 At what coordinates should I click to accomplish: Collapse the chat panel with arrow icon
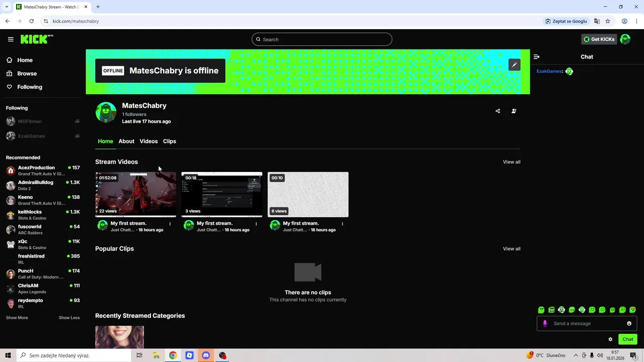click(536, 57)
